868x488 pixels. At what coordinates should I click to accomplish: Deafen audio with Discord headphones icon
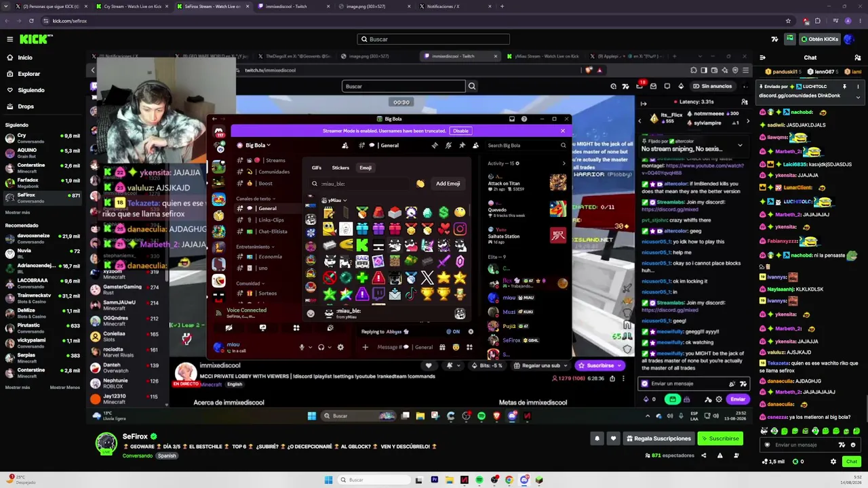pos(321,347)
